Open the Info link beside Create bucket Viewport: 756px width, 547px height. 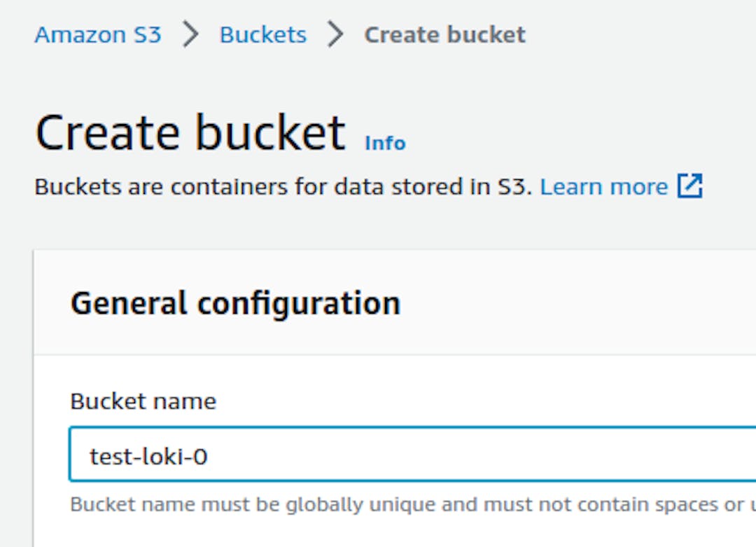coord(385,144)
